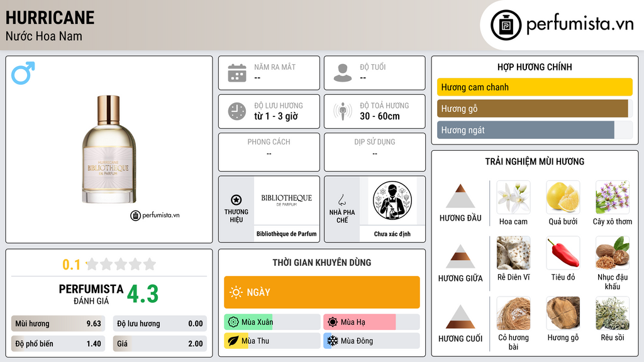Click the perfumista.vn site name
Screen dimensions: 644x362
pos(580,25)
